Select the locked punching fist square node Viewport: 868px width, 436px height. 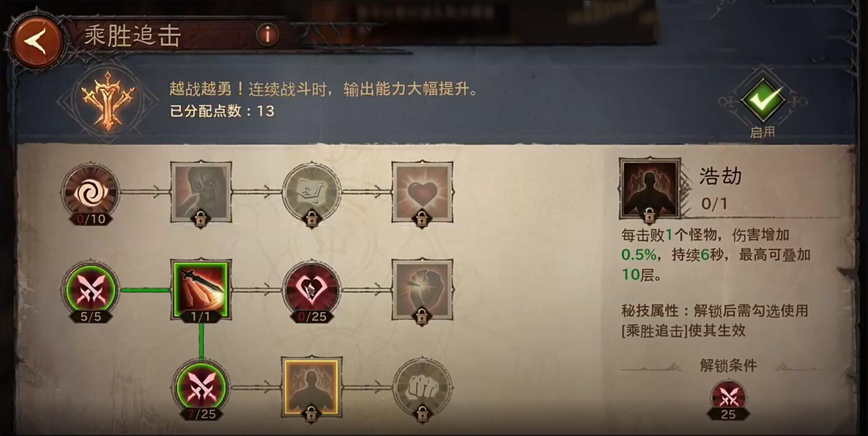[422, 291]
